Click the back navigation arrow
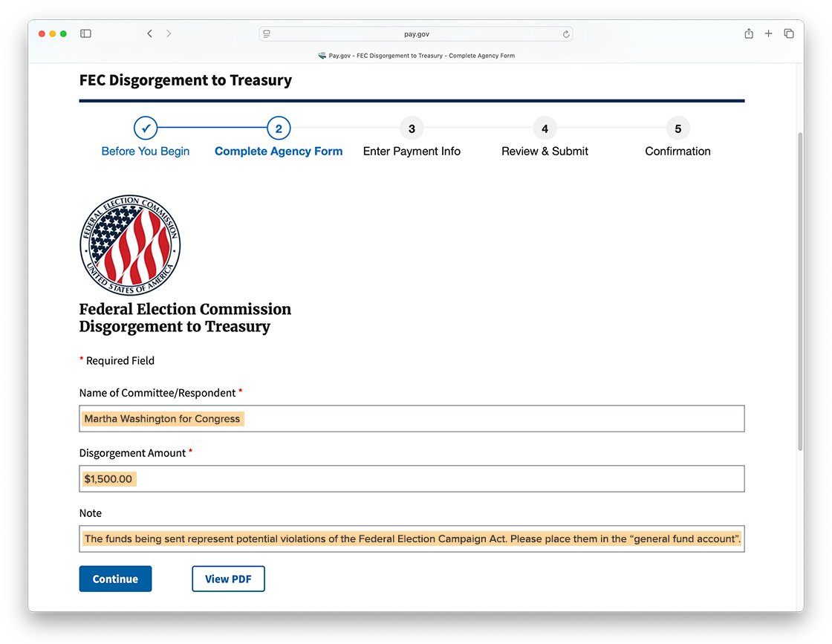Screen dimensions: 832x644 (149, 33)
